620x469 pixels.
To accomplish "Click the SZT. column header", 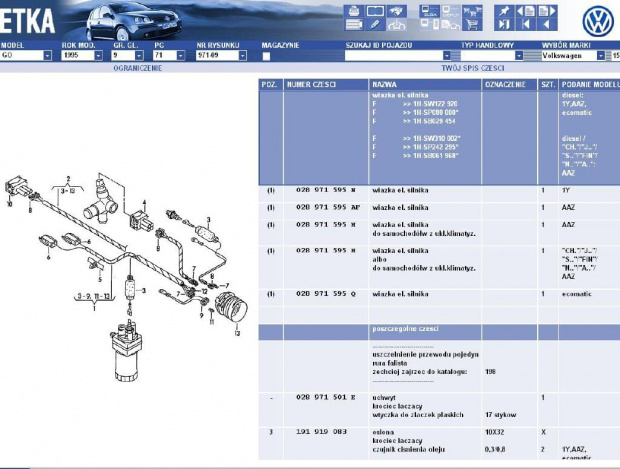I will click(548, 85).
